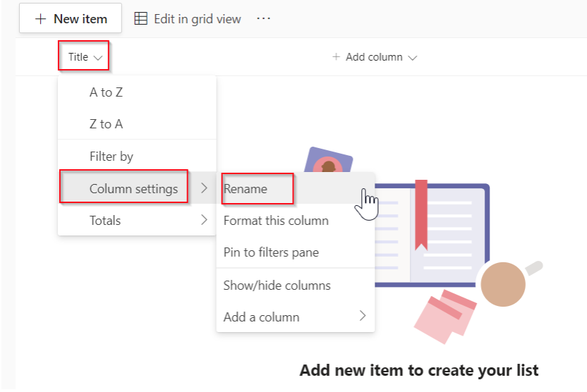Screen dimensions: 587x392
Task: Click the Column settings submenu chevron
Action: pos(204,188)
